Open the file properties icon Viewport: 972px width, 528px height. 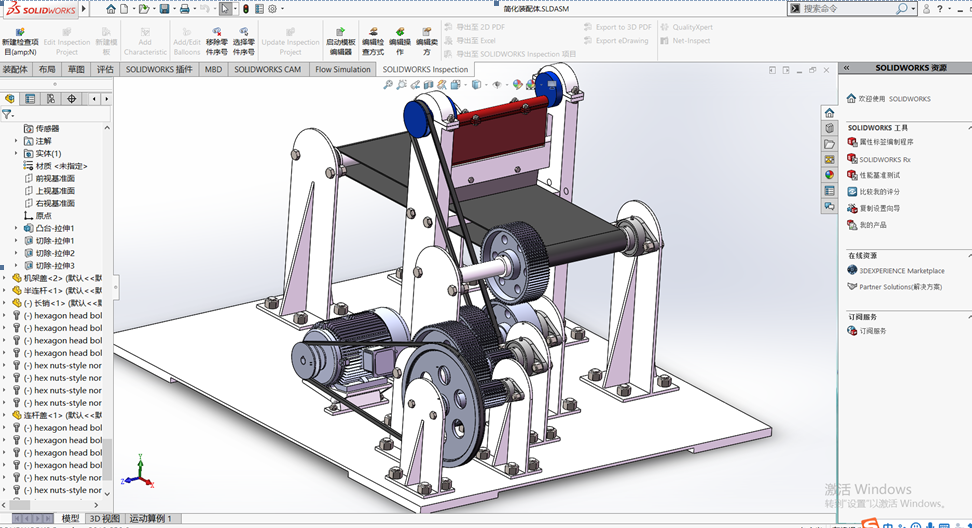[x=259, y=9]
